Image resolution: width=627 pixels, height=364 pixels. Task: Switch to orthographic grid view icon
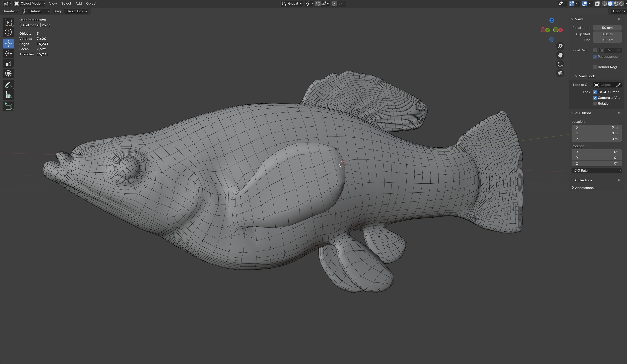pyautogui.click(x=560, y=73)
